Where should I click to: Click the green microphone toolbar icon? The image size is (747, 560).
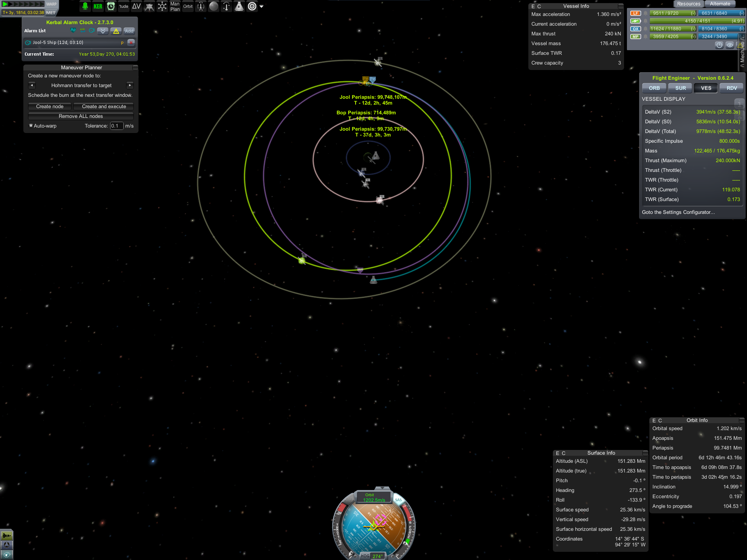pos(85,6)
